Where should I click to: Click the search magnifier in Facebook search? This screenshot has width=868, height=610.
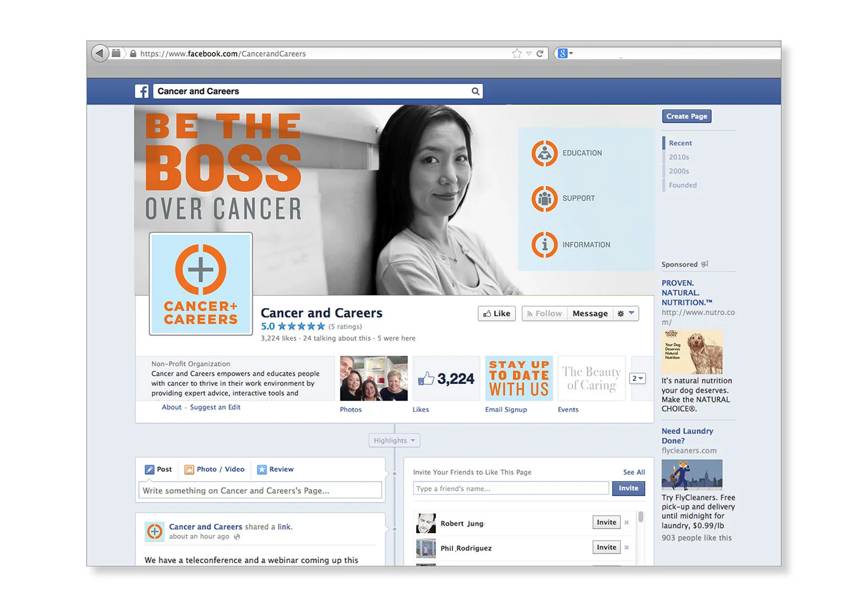tap(475, 91)
